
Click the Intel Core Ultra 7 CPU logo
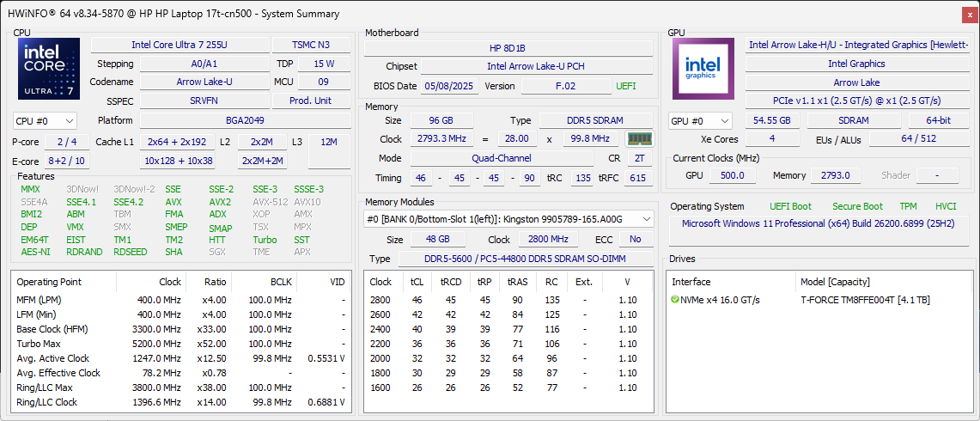[49, 69]
